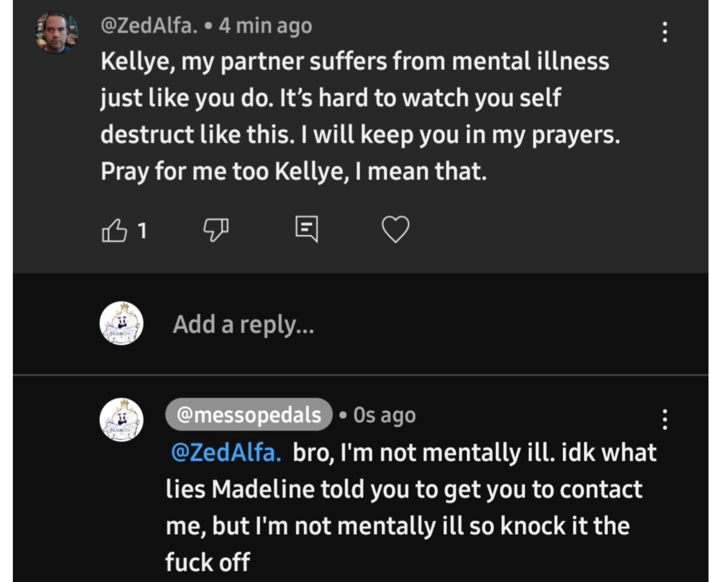This screenshot has width=728, height=582.
Task: Open options menu for ZedAlfa's comment
Action: (665, 32)
